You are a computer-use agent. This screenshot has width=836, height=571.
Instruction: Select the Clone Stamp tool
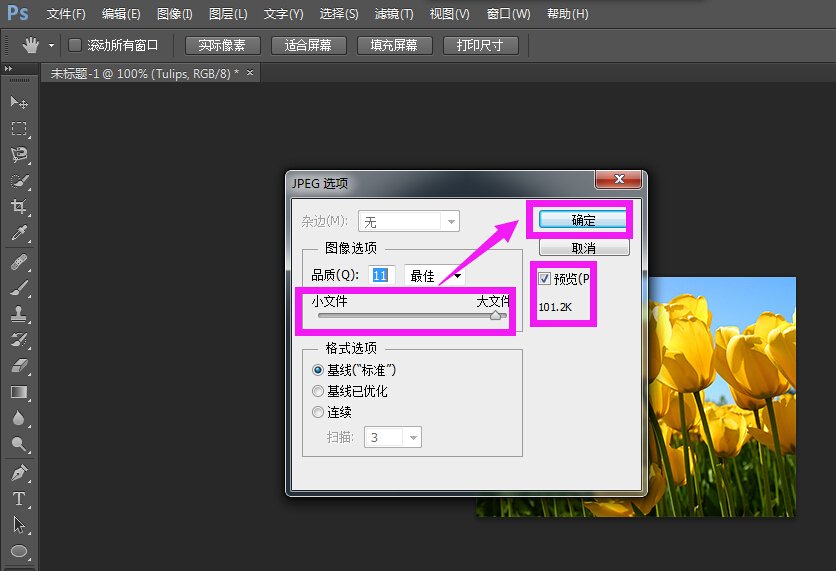19,313
